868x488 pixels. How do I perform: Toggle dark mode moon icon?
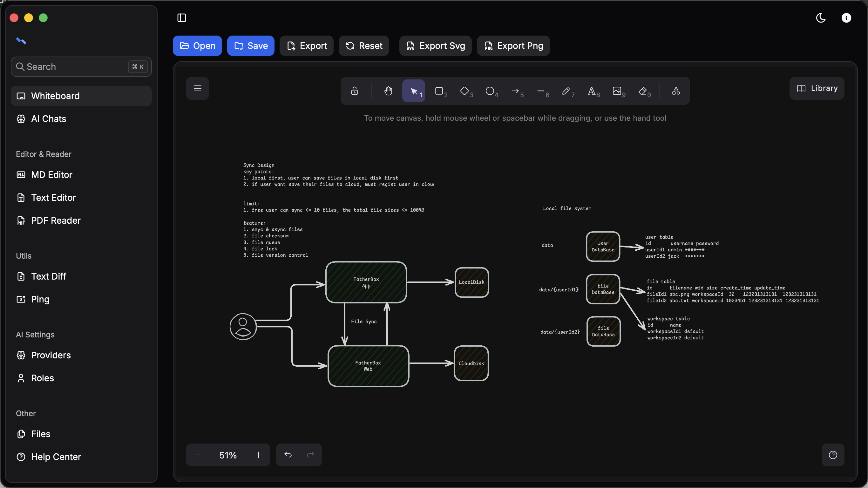tap(821, 18)
